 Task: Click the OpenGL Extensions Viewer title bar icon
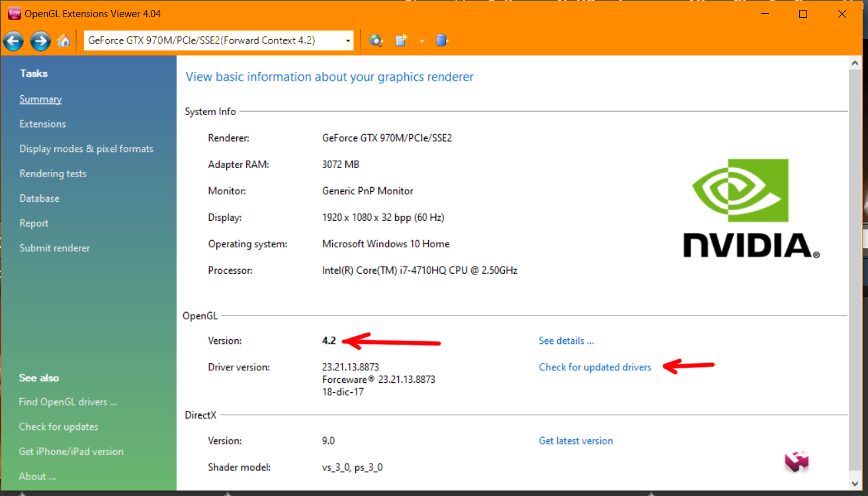pos(14,13)
